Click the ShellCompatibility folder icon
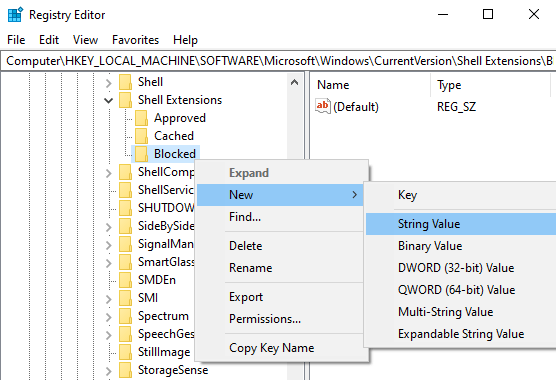Image resolution: width=556 pixels, height=380 pixels. 125,172
